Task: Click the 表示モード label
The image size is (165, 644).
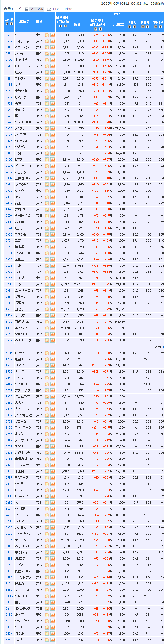Action: (13, 9)
